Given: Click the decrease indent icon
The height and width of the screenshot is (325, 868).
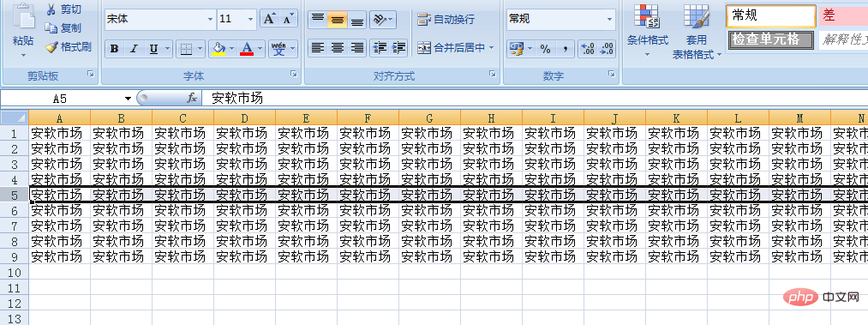Looking at the screenshot, I should [x=380, y=48].
